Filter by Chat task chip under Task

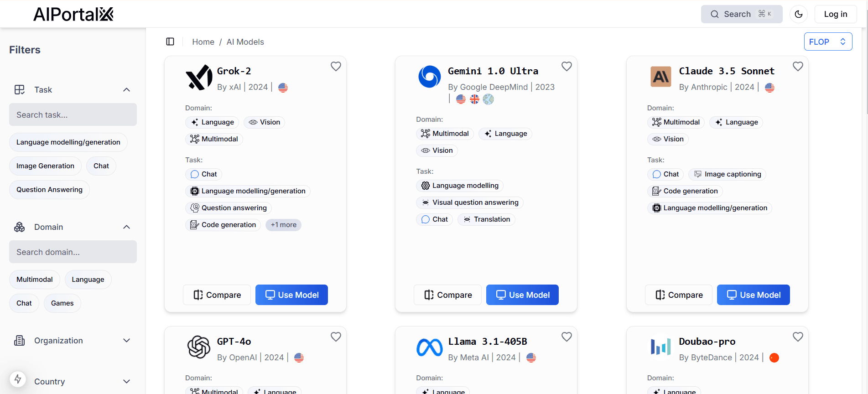pyautogui.click(x=101, y=166)
